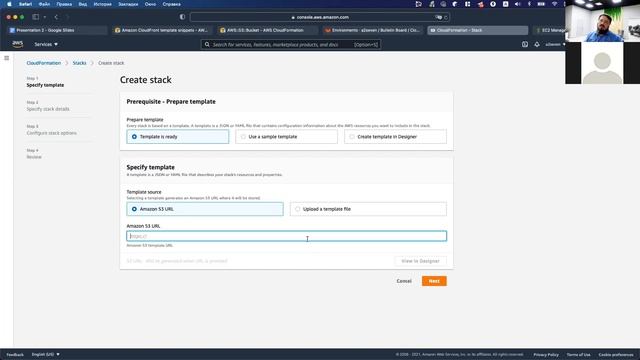Open the English (US) language dropdown
The height and width of the screenshot is (360, 640).
coord(46,354)
